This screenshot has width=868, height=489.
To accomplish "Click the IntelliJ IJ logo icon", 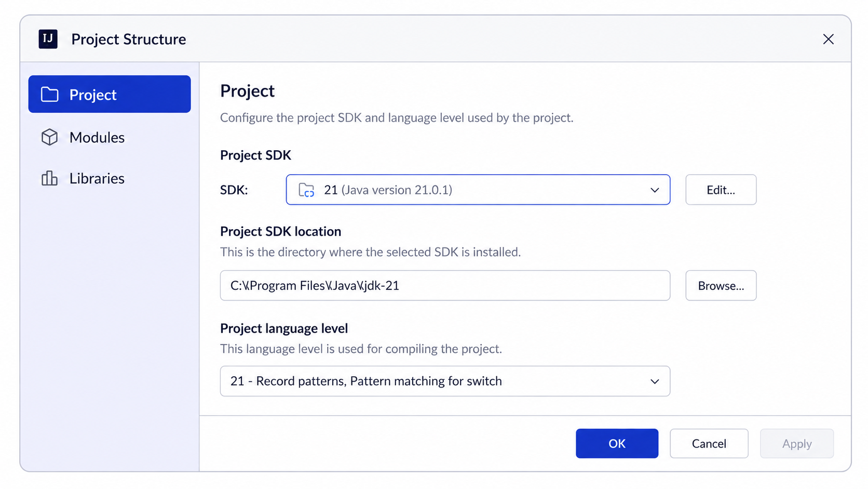I will coord(48,39).
